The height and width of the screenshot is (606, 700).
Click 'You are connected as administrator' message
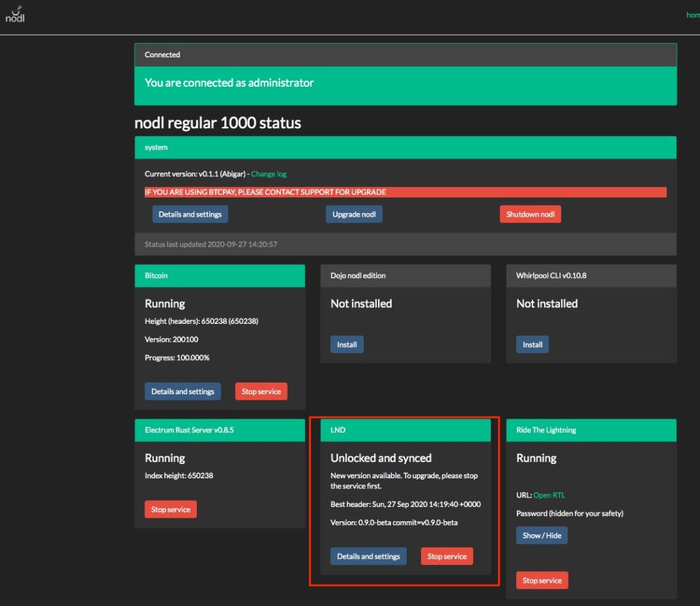pos(229,83)
